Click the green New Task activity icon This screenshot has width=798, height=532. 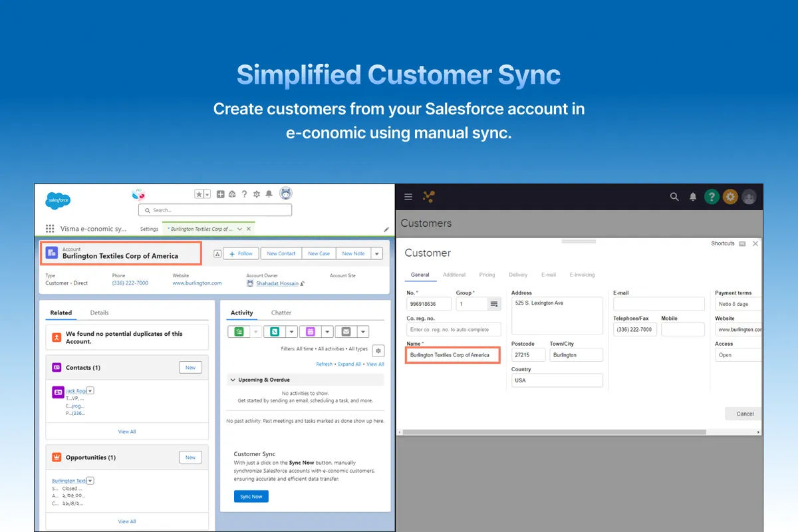[239, 331]
